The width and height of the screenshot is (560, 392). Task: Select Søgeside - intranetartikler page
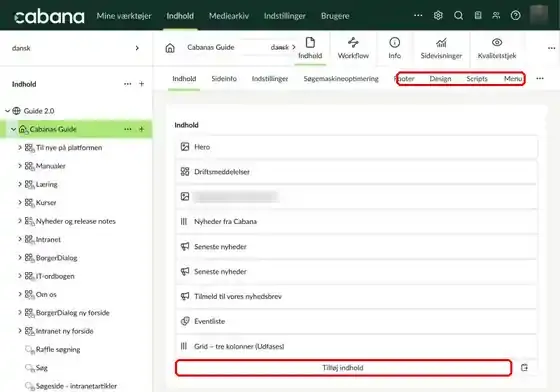coord(76,386)
